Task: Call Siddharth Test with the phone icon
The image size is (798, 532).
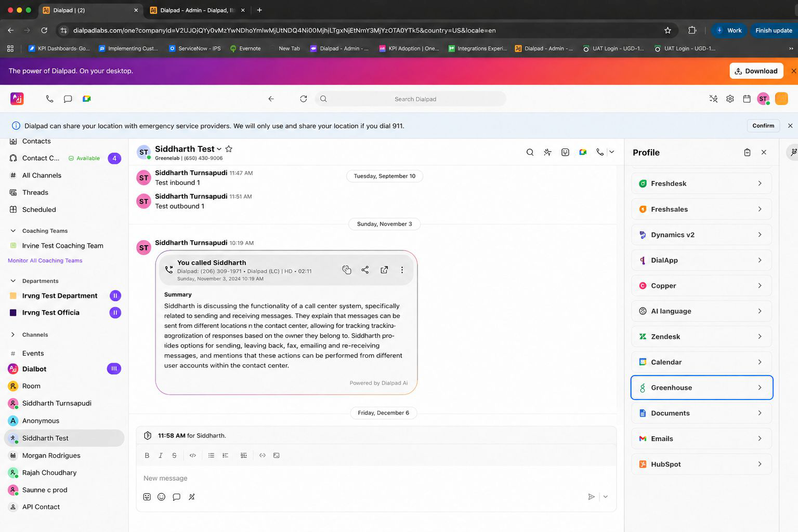Action: coord(600,152)
